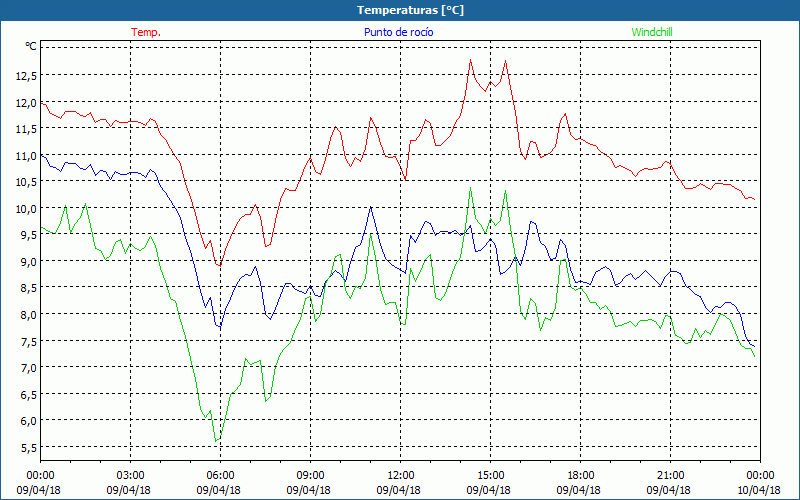Click the 5,5 y-axis value
This screenshot has width=800, height=500.
[29, 447]
